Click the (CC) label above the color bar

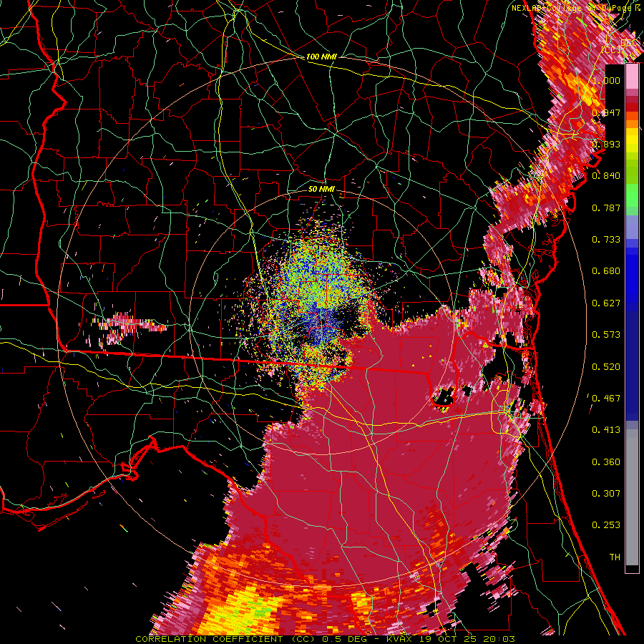click(x=611, y=49)
